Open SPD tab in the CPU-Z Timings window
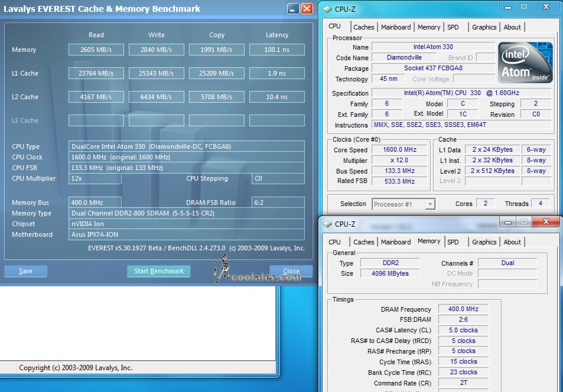563x392 pixels. (x=453, y=242)
